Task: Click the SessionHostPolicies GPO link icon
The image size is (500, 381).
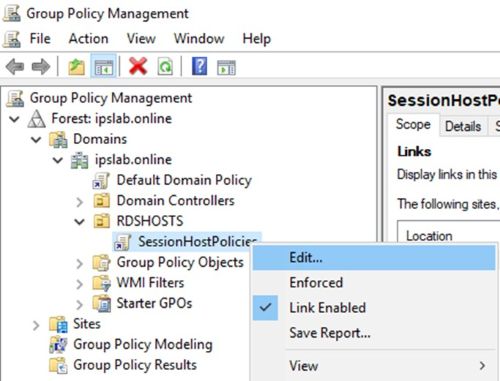Action: [x=122, y=242]
